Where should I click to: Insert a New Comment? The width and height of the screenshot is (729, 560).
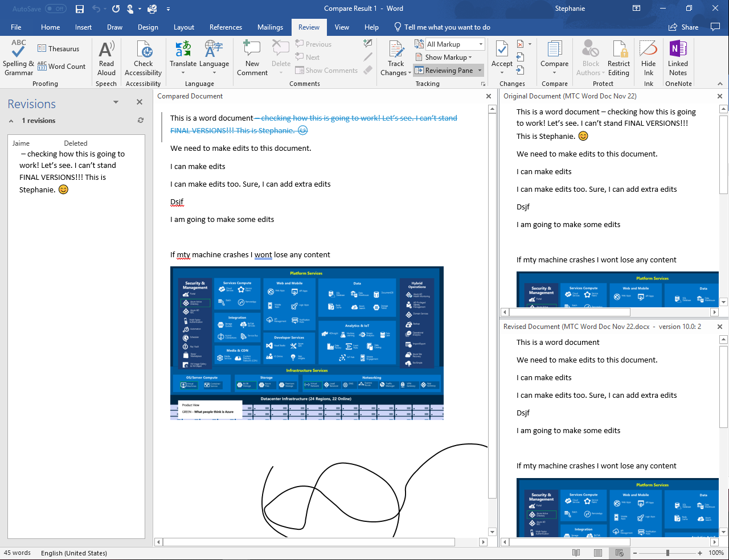tap(251, 57)
